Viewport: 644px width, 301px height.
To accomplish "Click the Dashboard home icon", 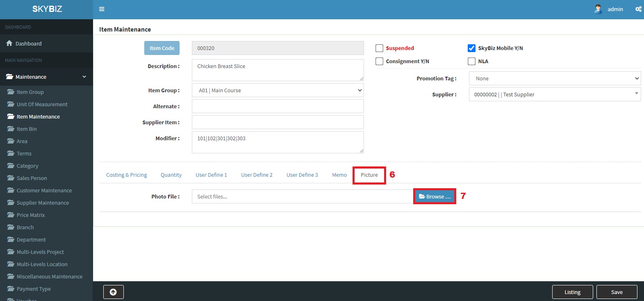I will (x=9, y=43).
